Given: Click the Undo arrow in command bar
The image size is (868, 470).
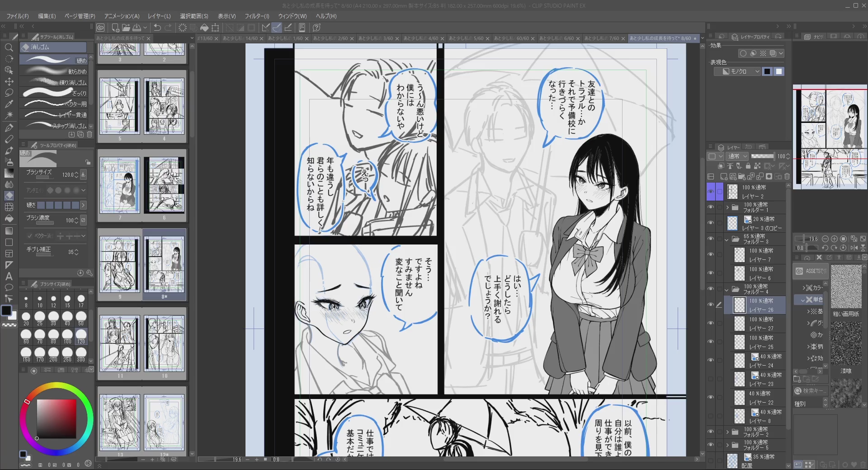Looking at the screenshot, I should click(x=157, y=28).
